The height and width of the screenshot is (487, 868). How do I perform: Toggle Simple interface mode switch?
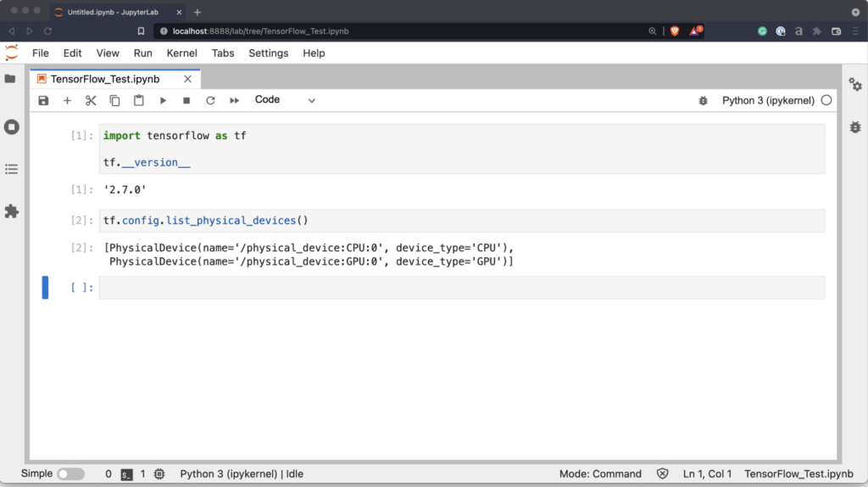[x=71, y=474]
